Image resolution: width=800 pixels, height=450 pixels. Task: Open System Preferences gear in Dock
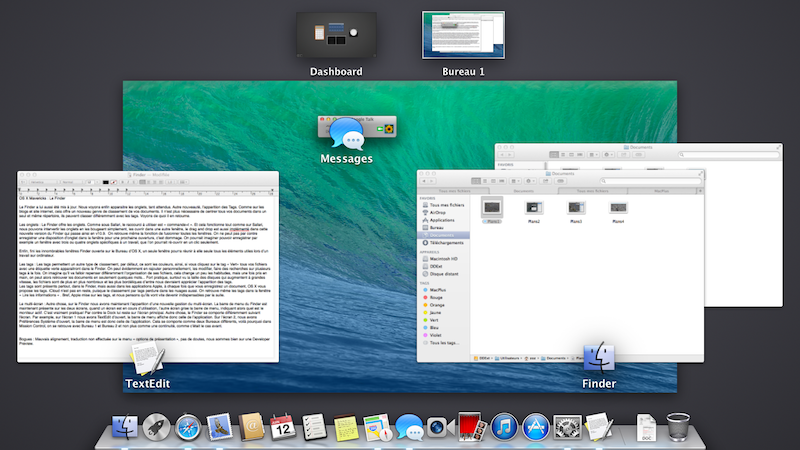tap(567, 427)
